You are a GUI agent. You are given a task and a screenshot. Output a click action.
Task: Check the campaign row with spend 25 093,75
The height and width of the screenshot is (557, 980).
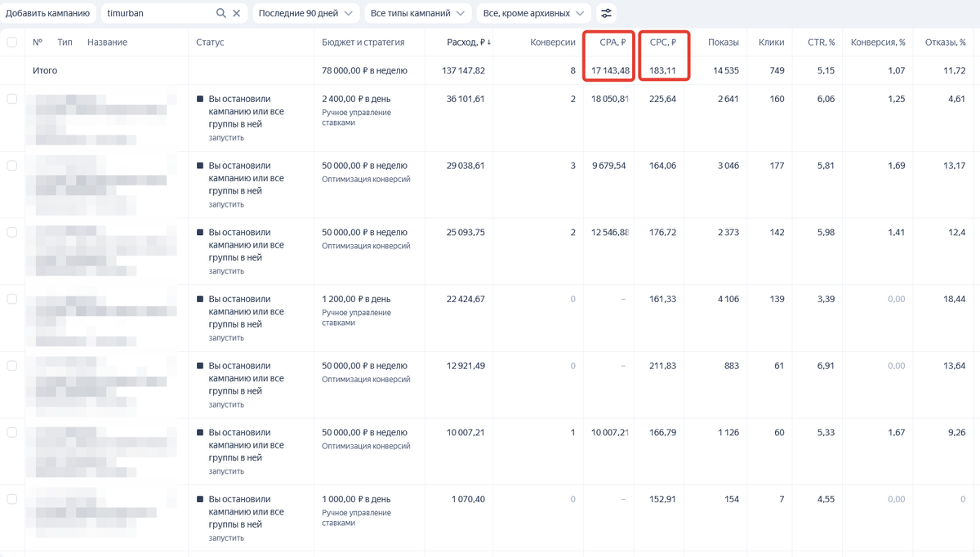(12, 233)
